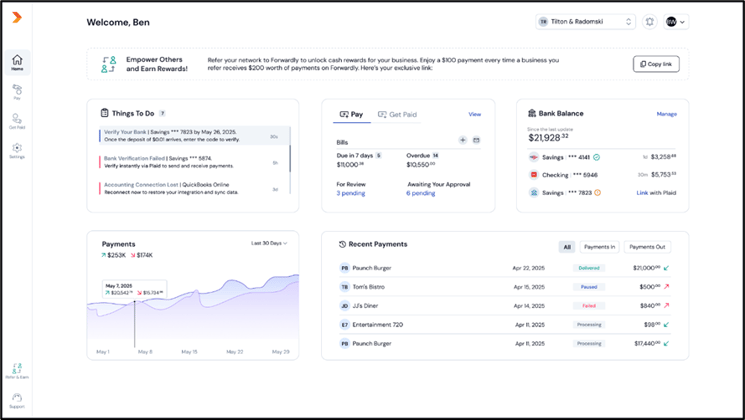Show only Payments Out
The image size is (745, 420).
point(647,246)
